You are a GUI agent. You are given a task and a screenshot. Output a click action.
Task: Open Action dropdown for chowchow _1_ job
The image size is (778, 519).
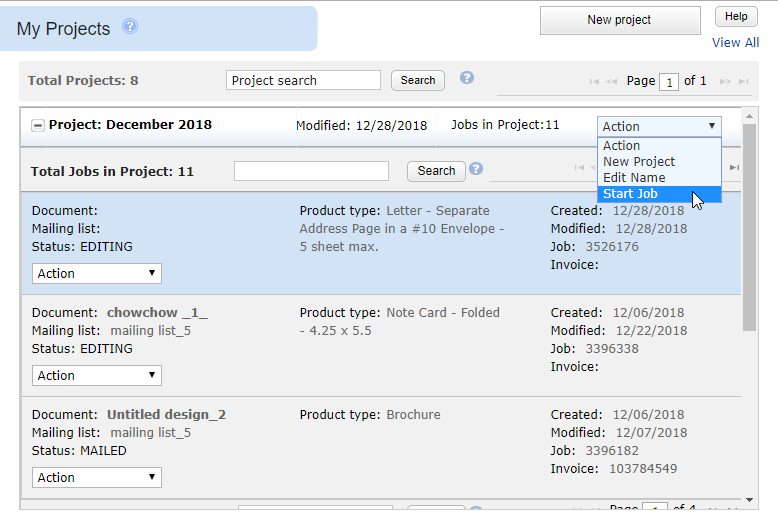coord(97,375)
